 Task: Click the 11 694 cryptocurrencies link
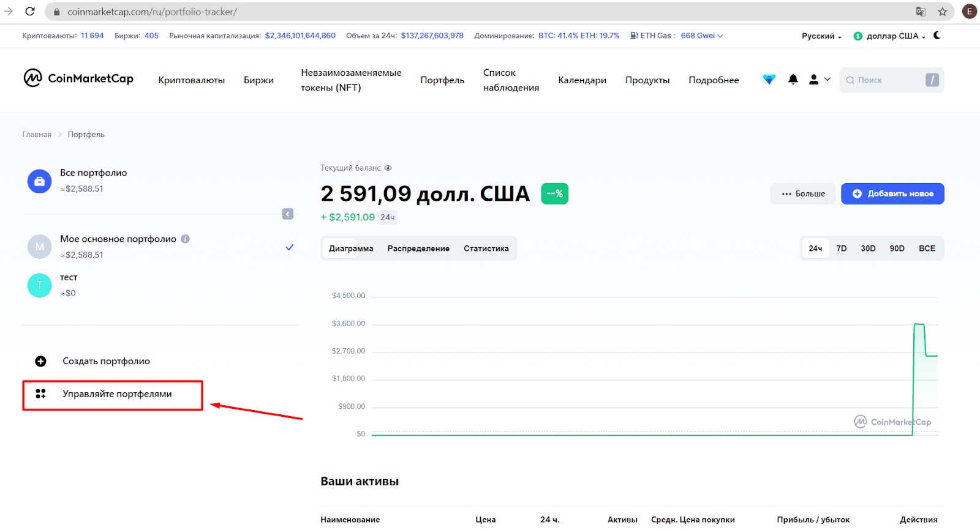(92, 35)
